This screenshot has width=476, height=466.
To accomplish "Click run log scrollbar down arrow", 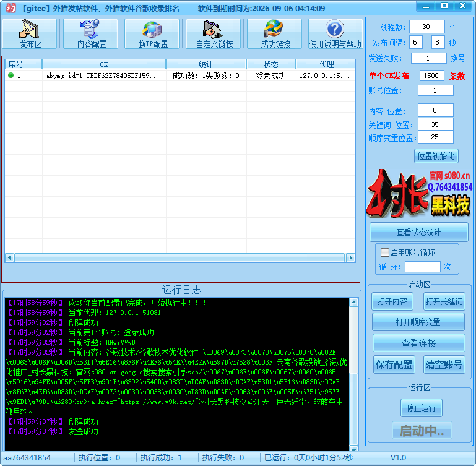I will pyautogui.click(x=353, y=449).
